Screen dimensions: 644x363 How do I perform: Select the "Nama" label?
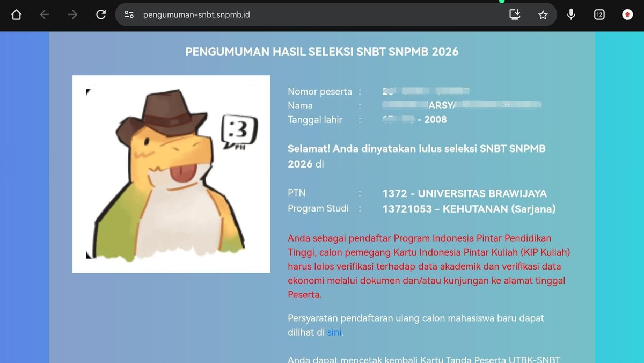(x=300, y=105)
